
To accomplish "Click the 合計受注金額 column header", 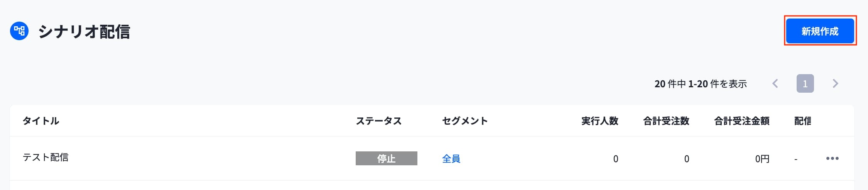I will tap(741, 121).
